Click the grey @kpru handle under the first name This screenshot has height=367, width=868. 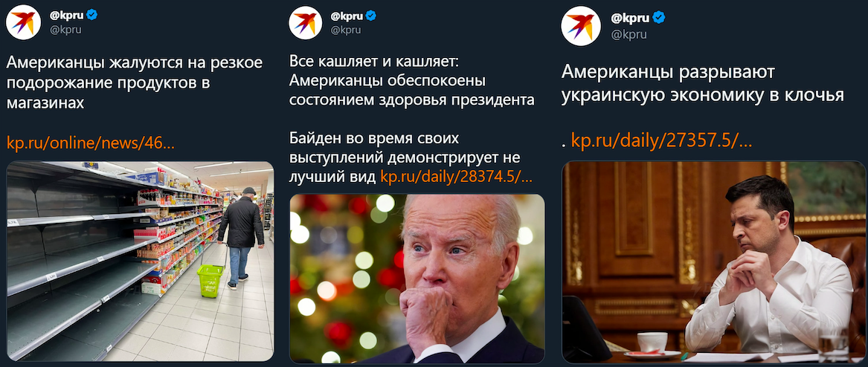[x=65, y=30]
